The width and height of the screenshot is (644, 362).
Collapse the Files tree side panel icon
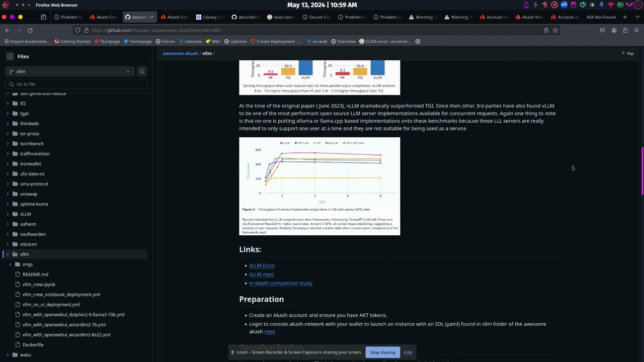tap(10, 56)
